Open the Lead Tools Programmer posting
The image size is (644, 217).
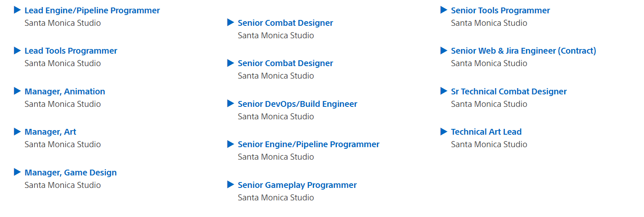click(71, 51)
